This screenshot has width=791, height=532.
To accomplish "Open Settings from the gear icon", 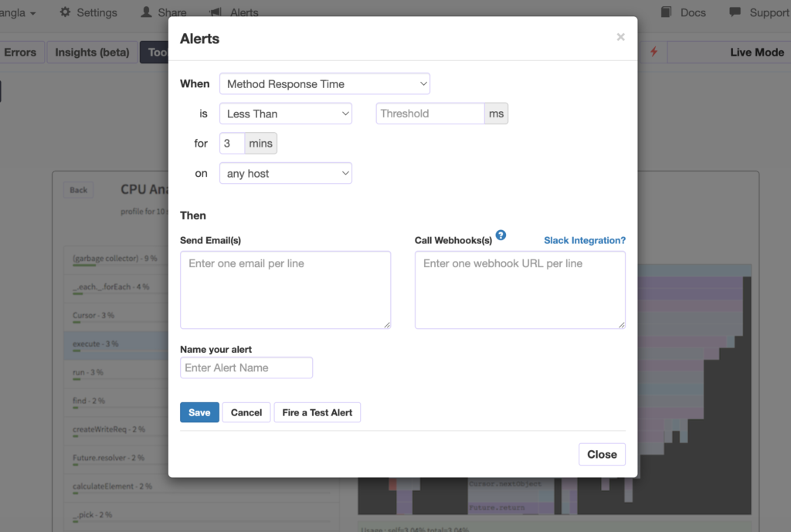I will (65, 12).
